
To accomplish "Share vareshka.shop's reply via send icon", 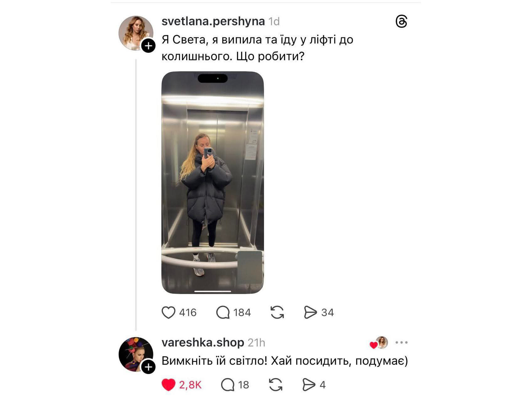I will click(309, 385).
